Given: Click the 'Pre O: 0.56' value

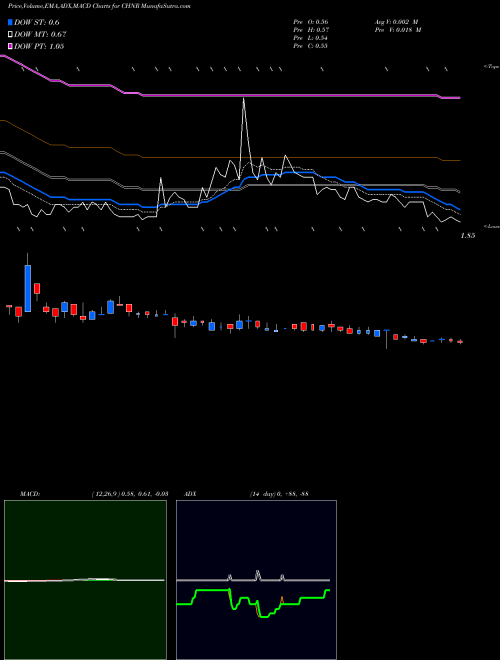Looking at the screenshot, I should coord(311,22).
